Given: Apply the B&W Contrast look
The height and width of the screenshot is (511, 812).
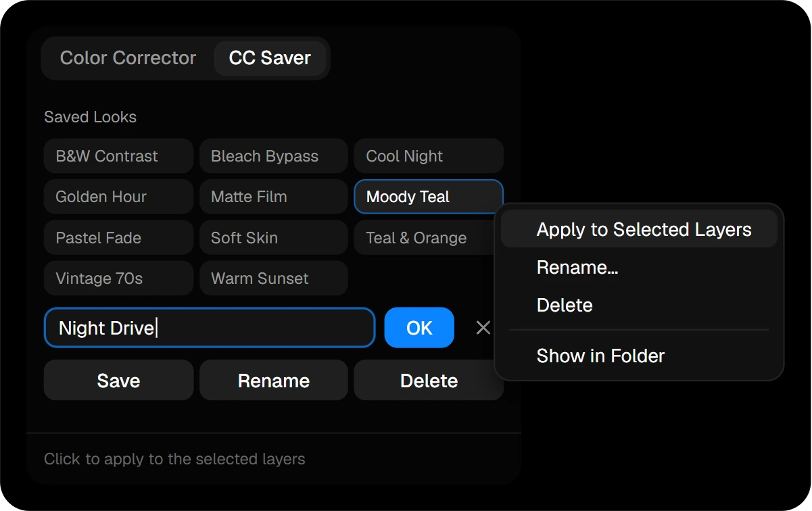Looking at the screenshot, I should [118, 156].
